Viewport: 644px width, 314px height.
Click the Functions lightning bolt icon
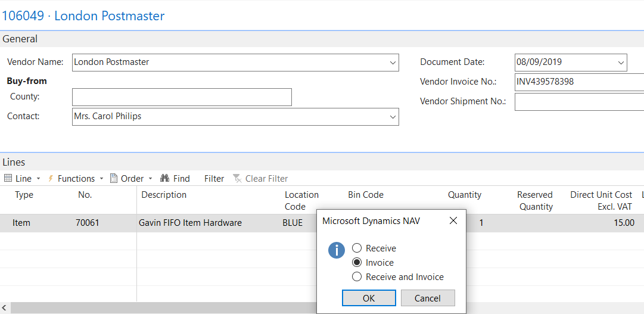51,178
